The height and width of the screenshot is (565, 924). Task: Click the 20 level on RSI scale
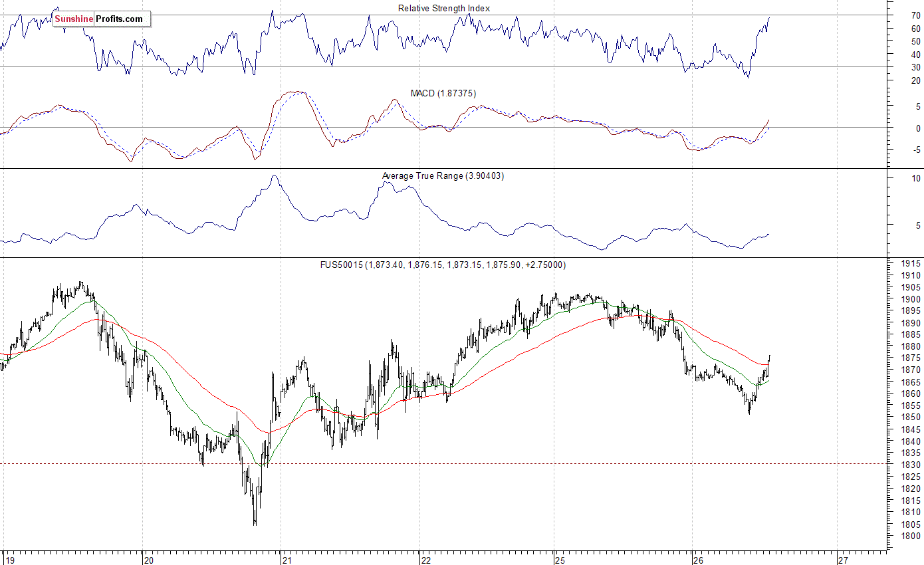pos(915,80)
